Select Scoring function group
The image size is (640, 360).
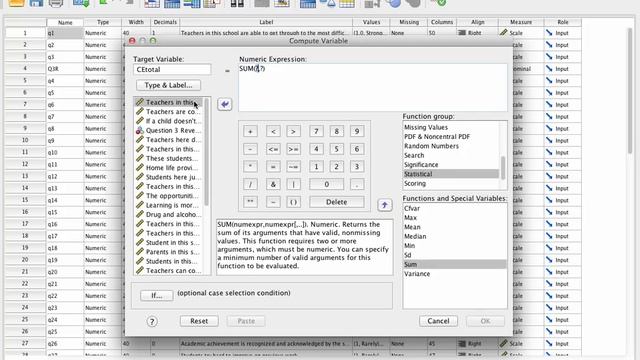coord(451,184)
